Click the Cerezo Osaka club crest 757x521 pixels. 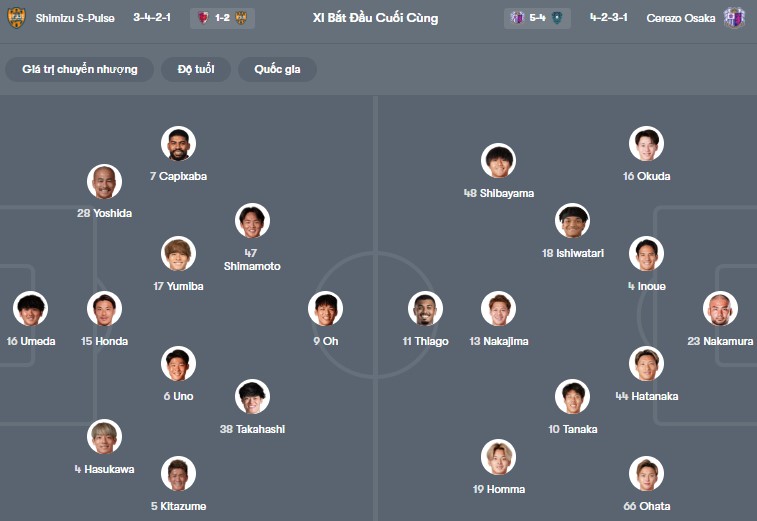click(734, 18)
